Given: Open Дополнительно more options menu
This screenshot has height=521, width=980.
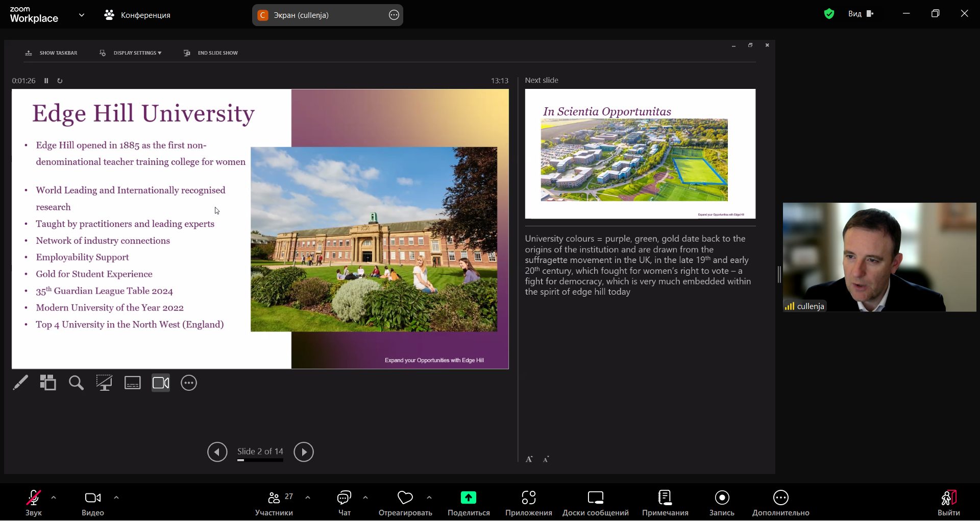Looking at the screenshot, I should [781, 503].
